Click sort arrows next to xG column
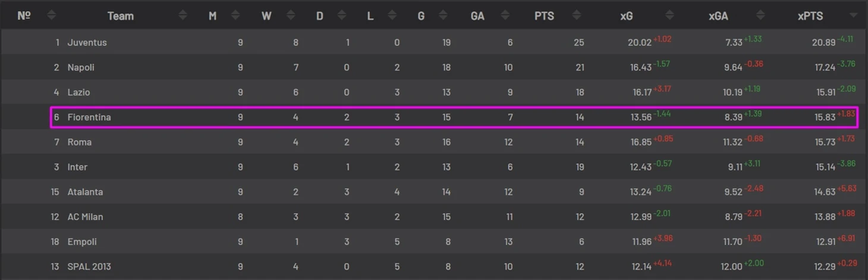 [670, 16]
